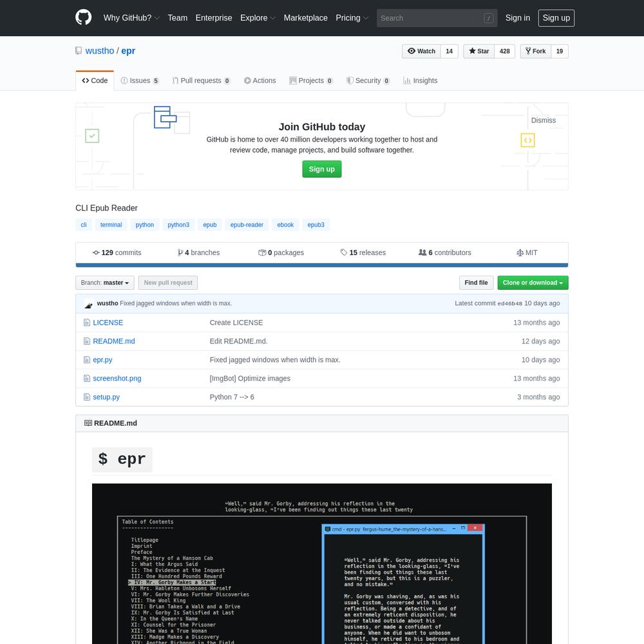
Task: Click the epub3 topic tag
Action: click(316, 225)
